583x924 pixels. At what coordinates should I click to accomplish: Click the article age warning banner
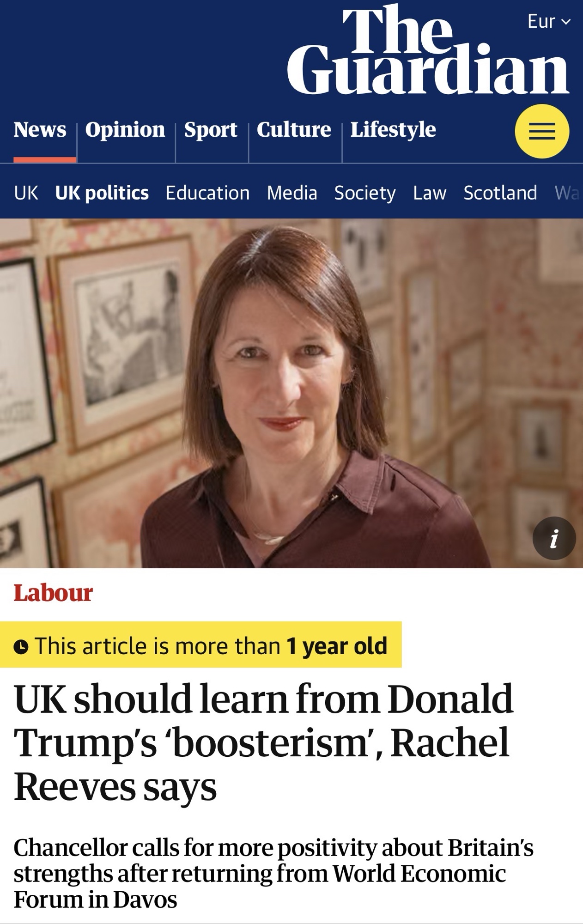201,645
